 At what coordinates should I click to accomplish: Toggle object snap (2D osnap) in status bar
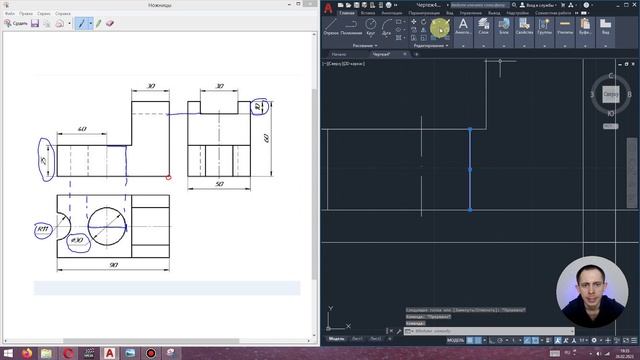pos(535,340)
